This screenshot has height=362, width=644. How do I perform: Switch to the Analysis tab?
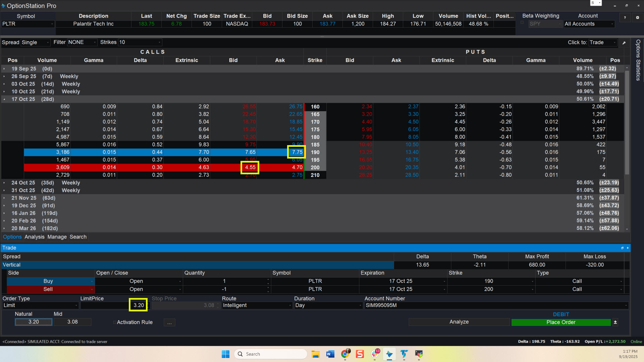[34, 237]
